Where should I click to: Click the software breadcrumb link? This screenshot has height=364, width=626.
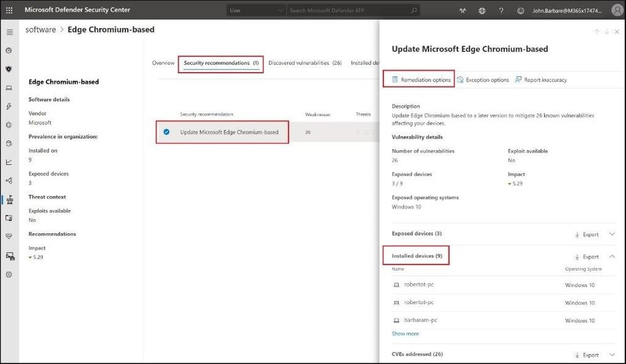tap(41, 29)
